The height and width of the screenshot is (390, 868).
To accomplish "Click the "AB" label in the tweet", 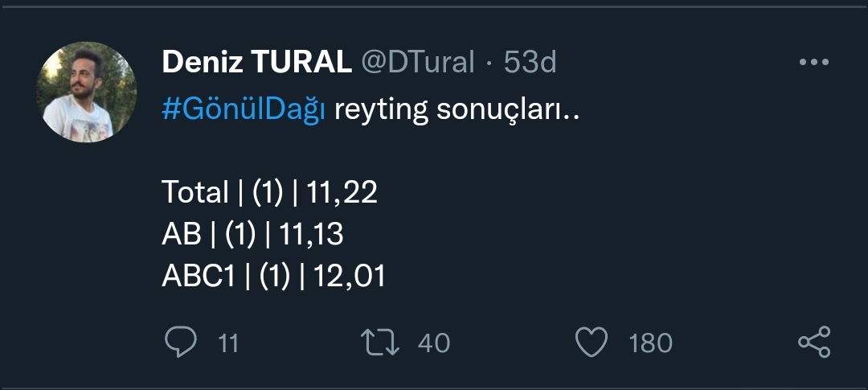I will [x=181, y=234].
